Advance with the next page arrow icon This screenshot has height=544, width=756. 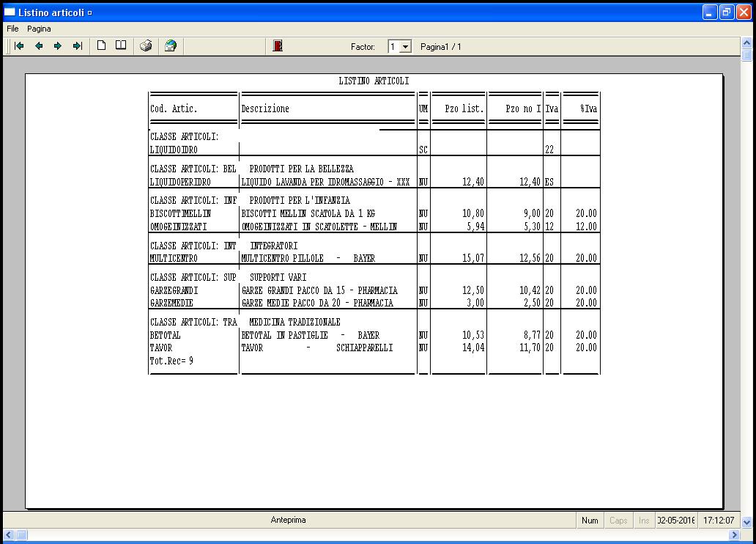point(58,46)
